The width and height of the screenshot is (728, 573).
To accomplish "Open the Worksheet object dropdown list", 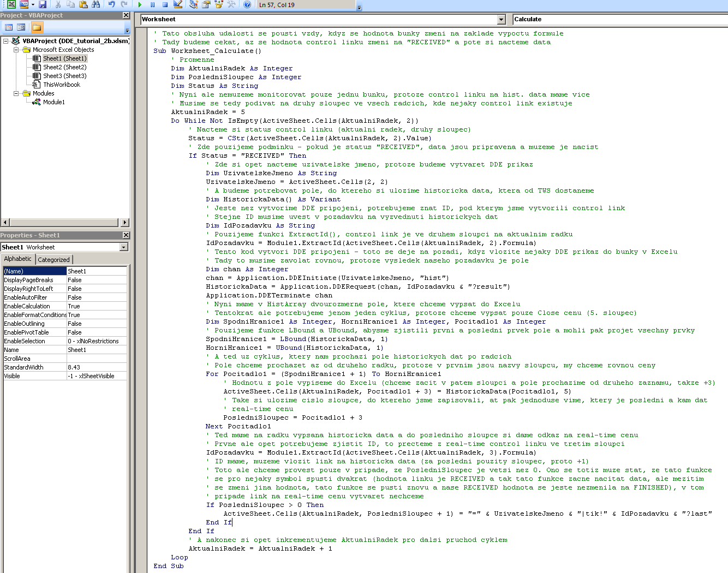I will (x=502, y=20).
